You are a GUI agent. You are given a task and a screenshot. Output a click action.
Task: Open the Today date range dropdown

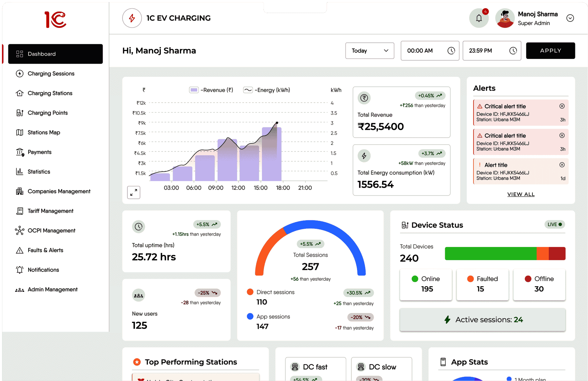(x=370, y=51)
